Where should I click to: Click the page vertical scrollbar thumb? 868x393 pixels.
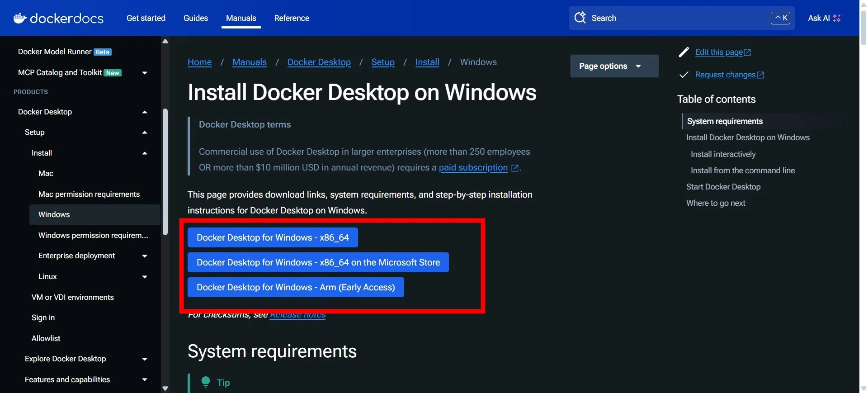coord(863,27)
